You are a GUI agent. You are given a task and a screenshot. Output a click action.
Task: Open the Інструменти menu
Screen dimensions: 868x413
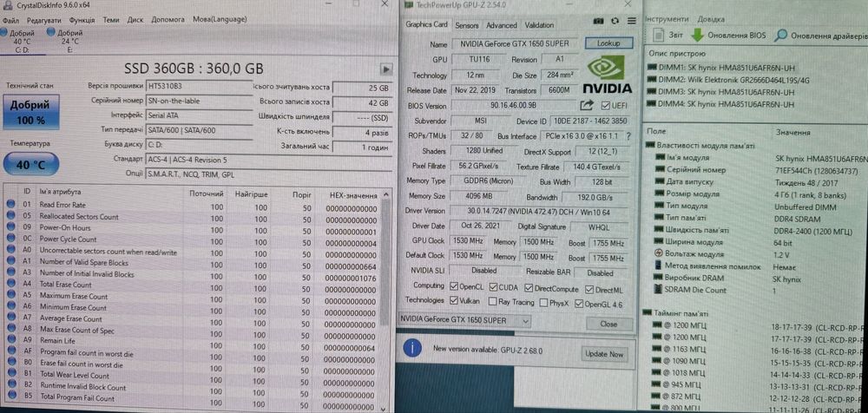pos(668,19)
